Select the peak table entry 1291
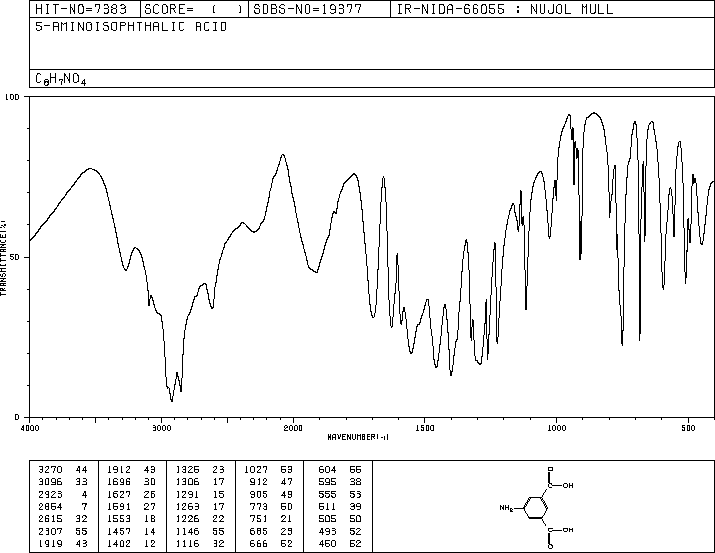The width and height of the screenshot is (715, 553). (187, 494)
